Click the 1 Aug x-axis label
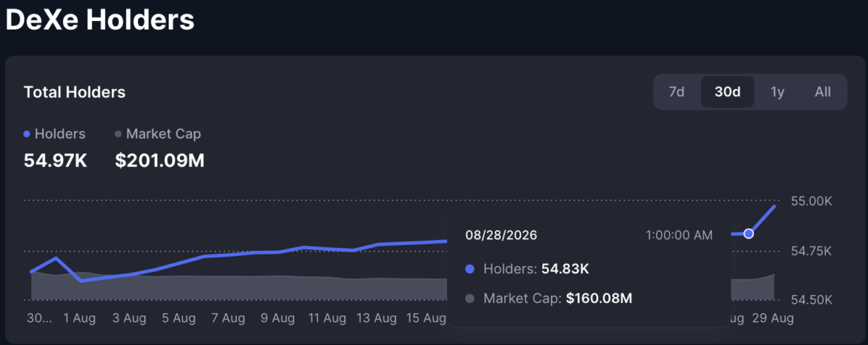The image size is (868, 345). 80,318
